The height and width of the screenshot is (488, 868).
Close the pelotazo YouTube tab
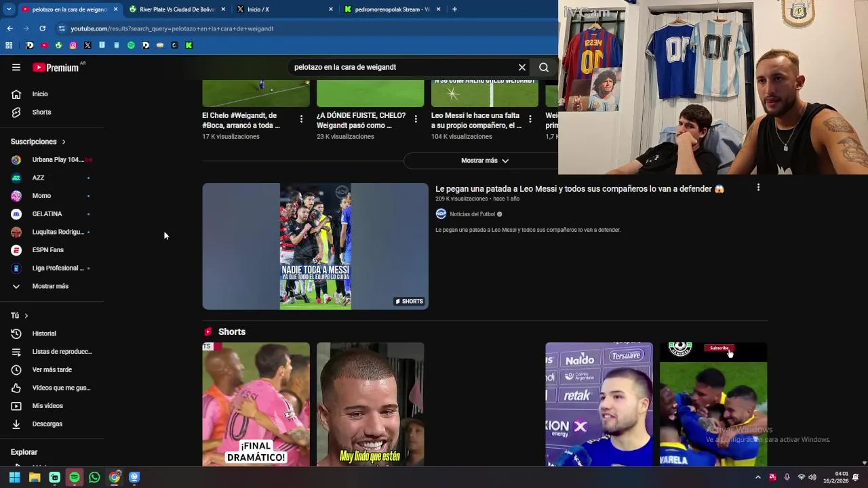click(x=115, y=9)
